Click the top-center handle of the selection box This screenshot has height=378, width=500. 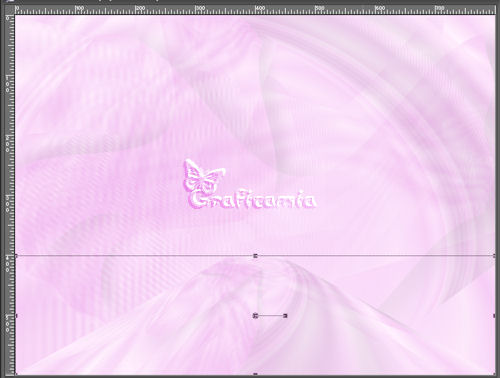(256, 256)
